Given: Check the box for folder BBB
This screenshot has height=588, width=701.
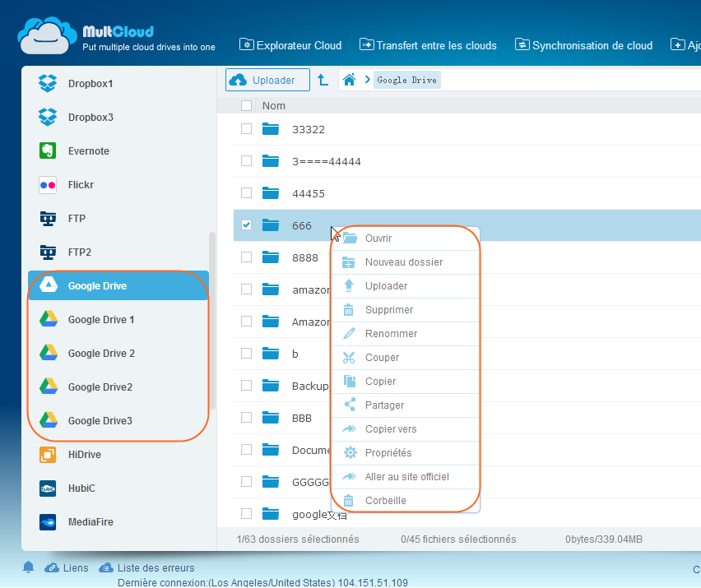Looking at the screenshot, I should [246, 417].
